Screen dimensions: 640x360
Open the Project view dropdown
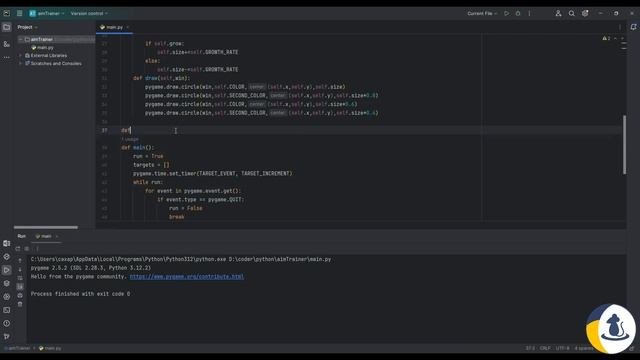click(27, 27)
